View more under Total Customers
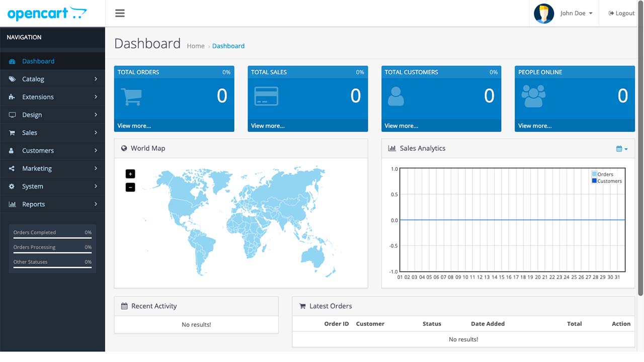This screenshot has width=644, height=362. pyautogui.click(x=401, y=126)
